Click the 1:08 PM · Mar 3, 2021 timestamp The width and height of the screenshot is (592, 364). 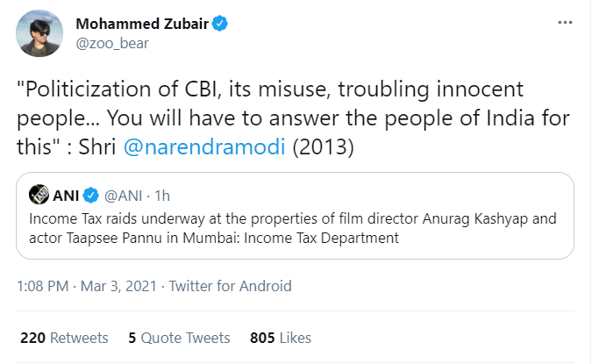pyautogui.click(x=88, y=286)
